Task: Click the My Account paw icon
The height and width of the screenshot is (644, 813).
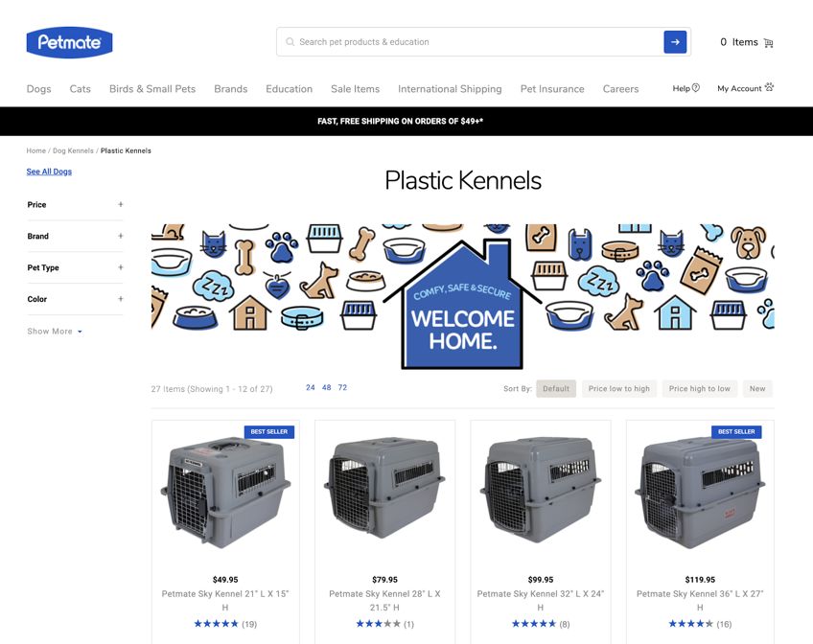Action: (769, 87)
